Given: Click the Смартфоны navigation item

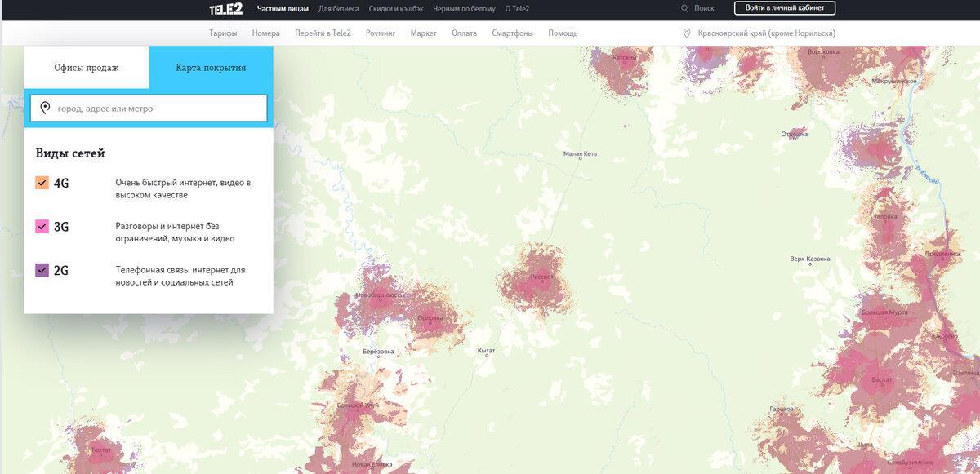Looking at the screenshot, I should point(513,33).
